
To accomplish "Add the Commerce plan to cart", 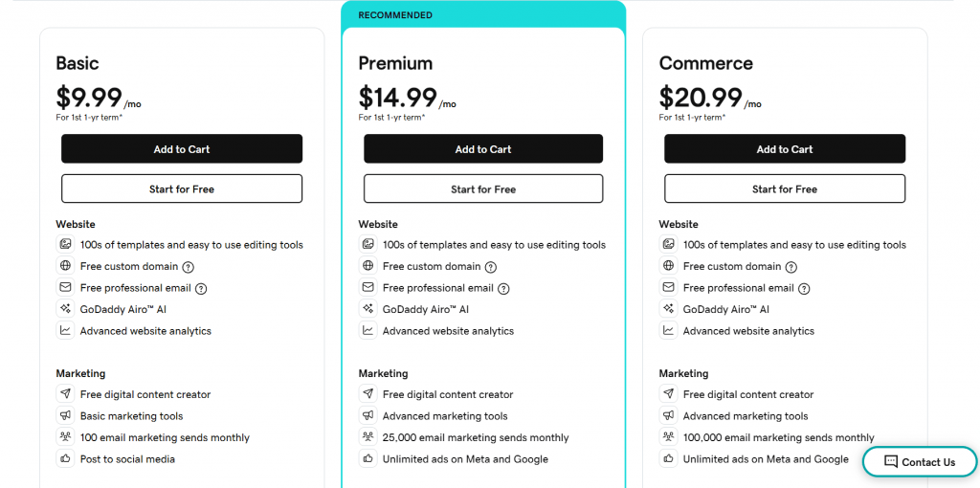I will click(x=785, y=149).
